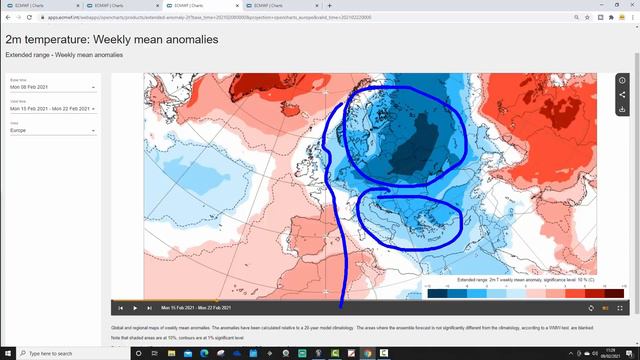This screenshot has width=640, height=360.
Task: Open the browser profile avatar
Action: tap(622, 17)
